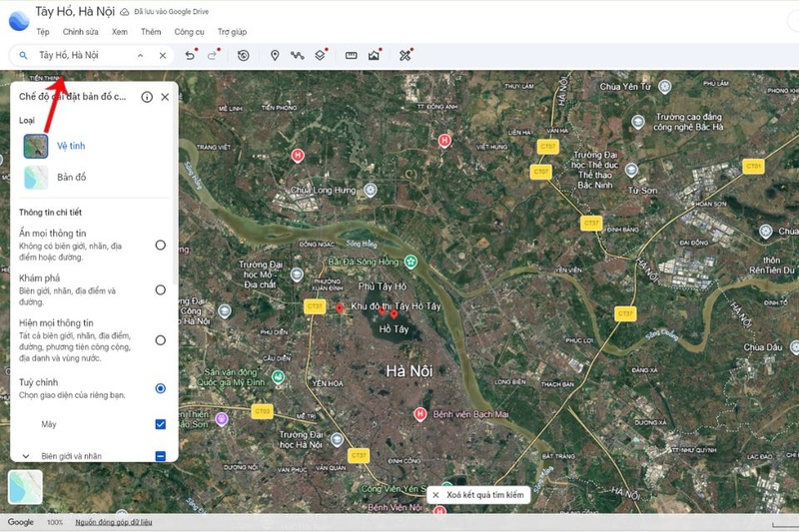Click the Bãi Đá Sông Hồng green marker
Image resolution: width=799 pixels, height=532 pixels.
coord(410,262)
